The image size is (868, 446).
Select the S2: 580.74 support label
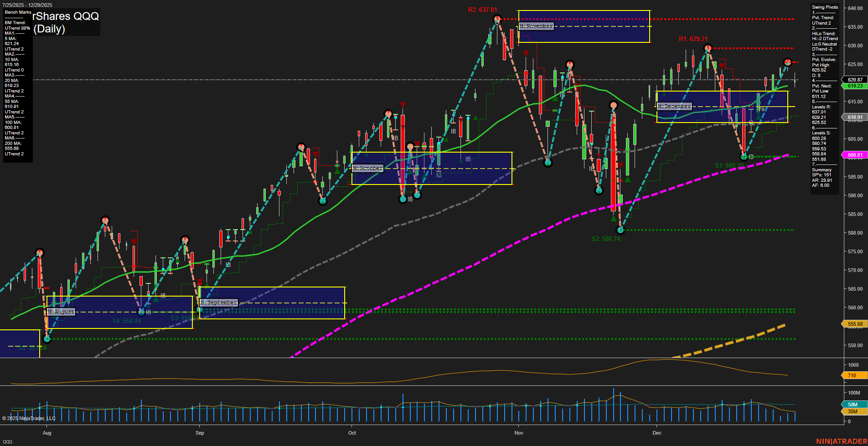[x=605, y=239]
